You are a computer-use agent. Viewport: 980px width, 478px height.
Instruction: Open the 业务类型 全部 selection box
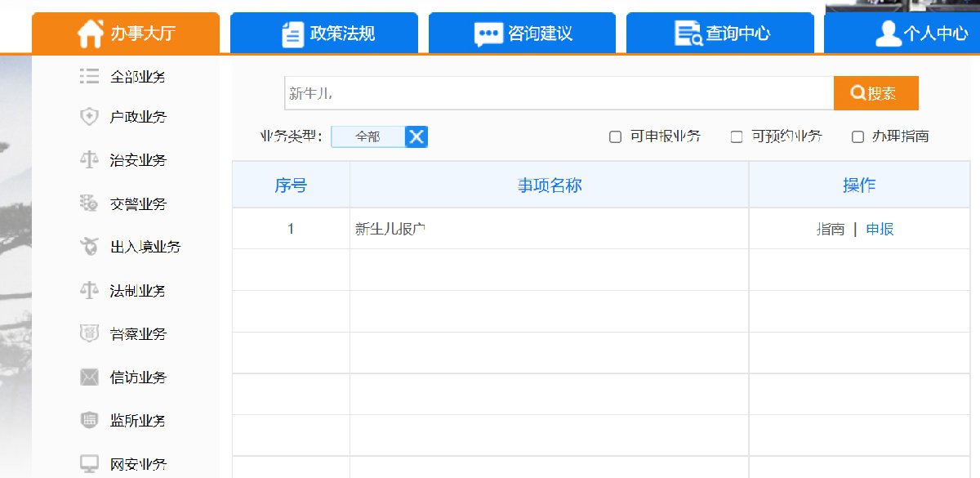(368, 137)
